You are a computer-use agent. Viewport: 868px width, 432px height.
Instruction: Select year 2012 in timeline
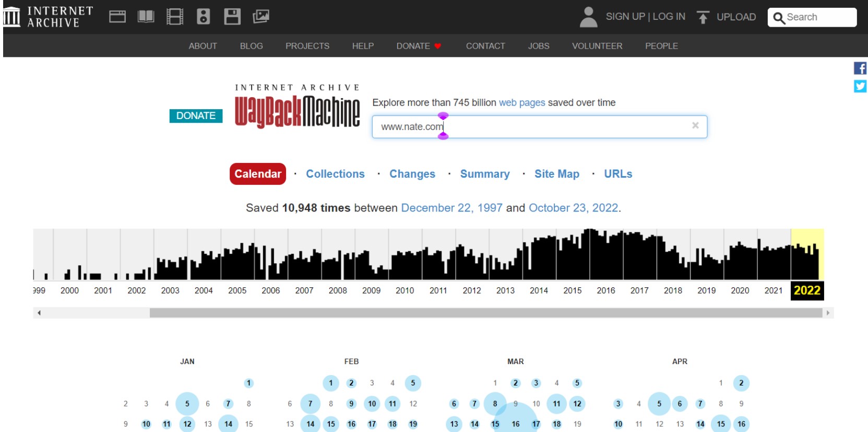coord(472,290)
